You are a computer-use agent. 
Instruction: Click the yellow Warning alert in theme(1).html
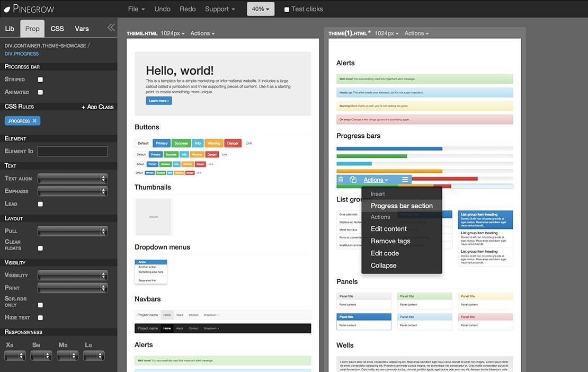pyautogui.click(x=424, y=106)
